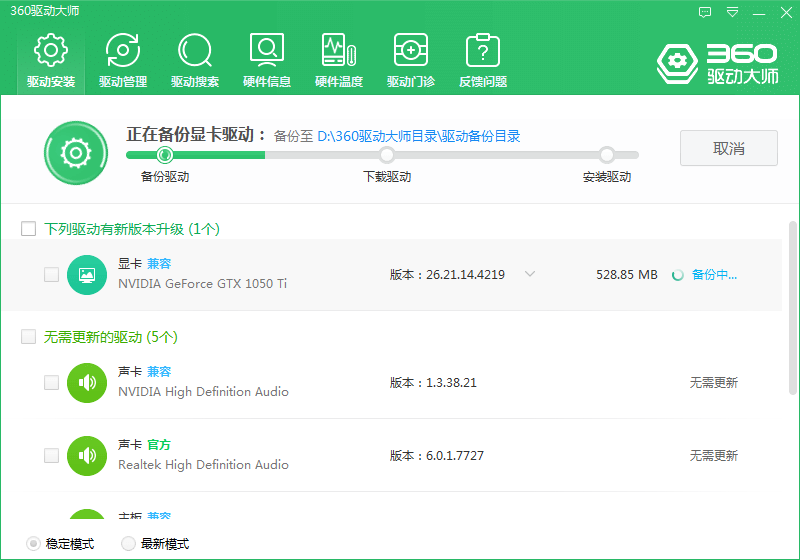Screen dimensions: 800x560
Task: Click the 取消 button
Action: [x=729, y=148]
